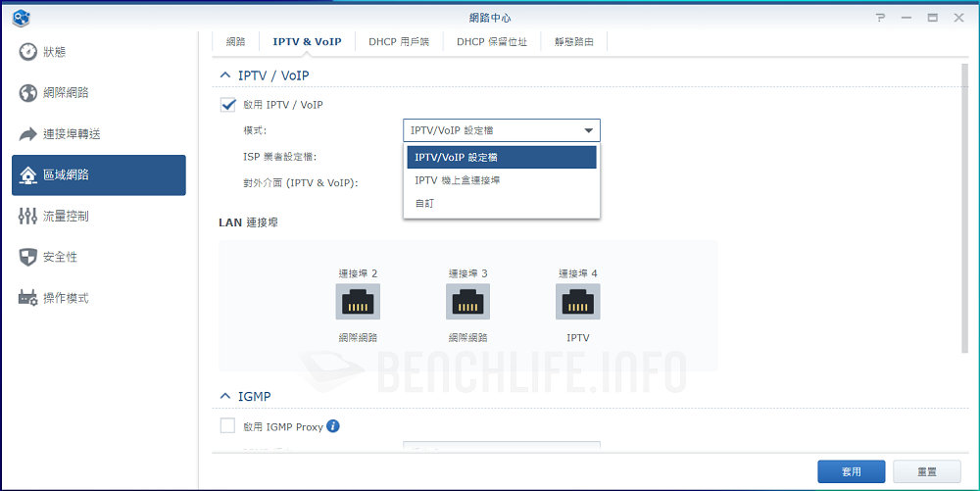The image size is (980, 491).
Task: Click the LAN 連接埠 heading
Action: click(248, 222)
